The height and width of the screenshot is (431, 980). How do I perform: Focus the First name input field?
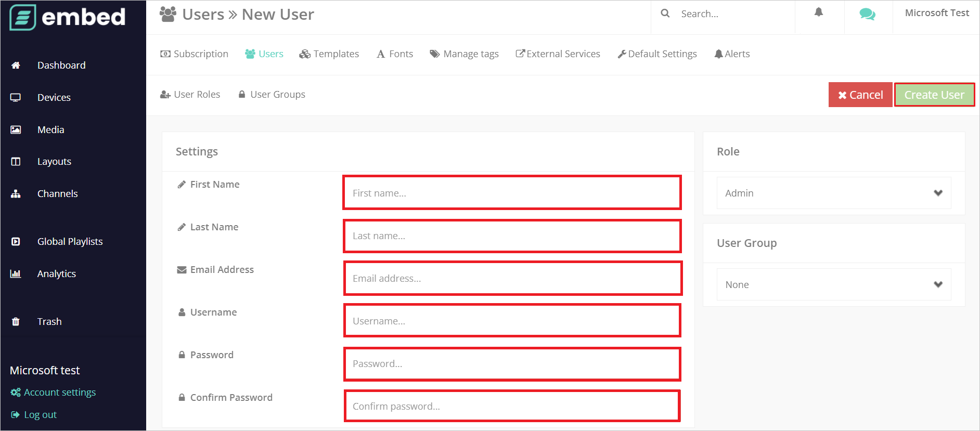tap(512, 193)
